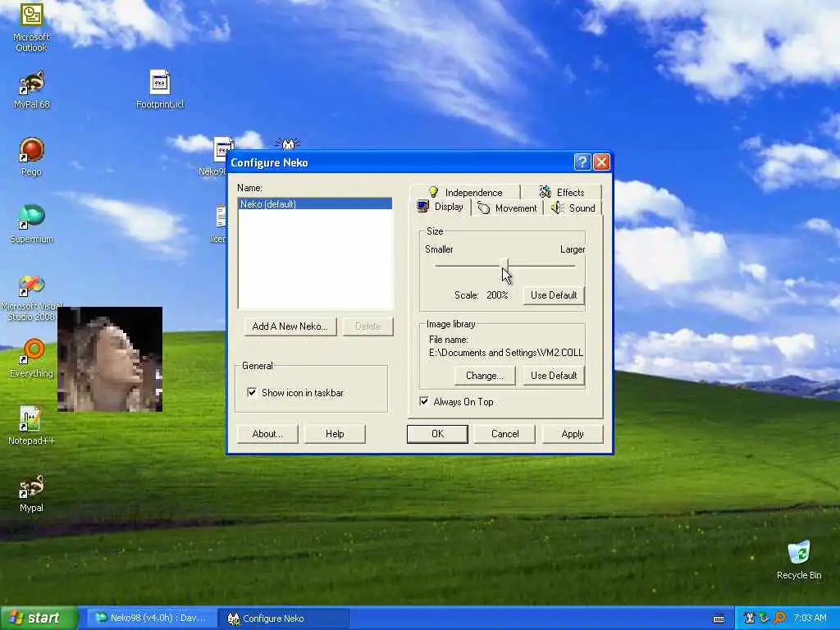
Task: Click the Help button
Action: [x=335, y=434]
